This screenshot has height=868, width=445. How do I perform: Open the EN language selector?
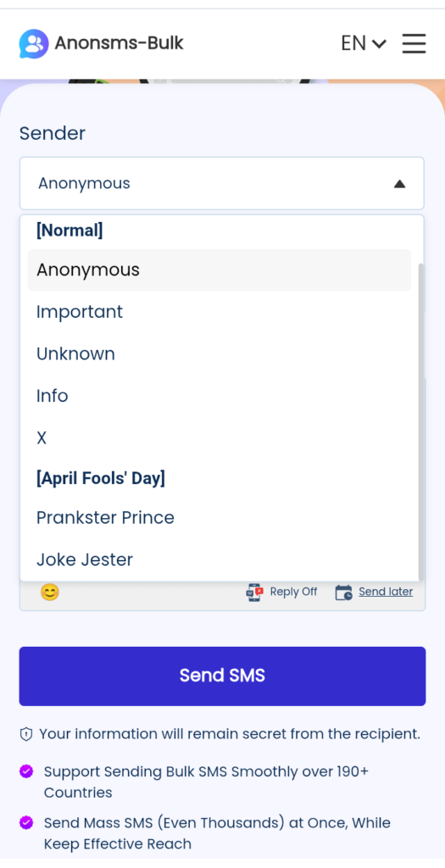point(364,43)
